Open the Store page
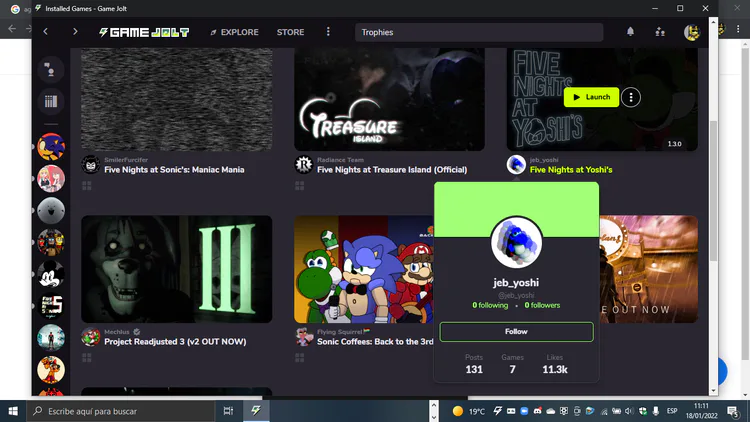This screenshot has width=750, height=422. (x=290, y=32)
